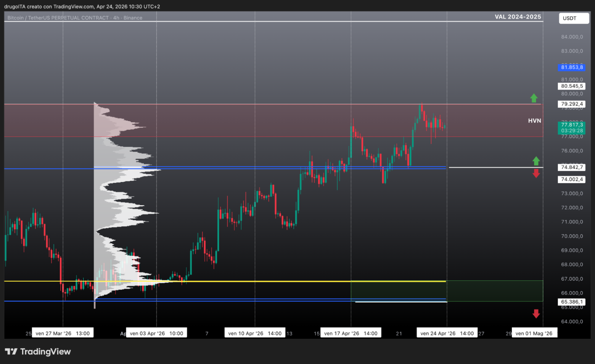Click the 65.386,1 price label
Image resolution: width=595 pixels, height=364 pixels.
coord(572,302)
